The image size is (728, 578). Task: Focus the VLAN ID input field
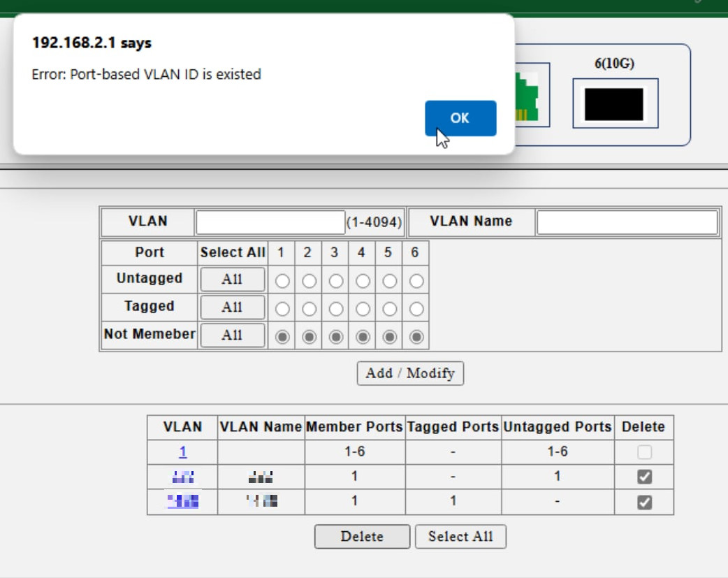(x=270, y=222)
